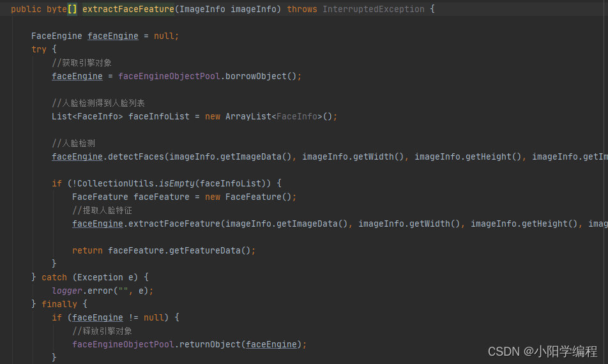Place cursor on the try keyword
Screen dimensions: 608x364
click(39, 49)
